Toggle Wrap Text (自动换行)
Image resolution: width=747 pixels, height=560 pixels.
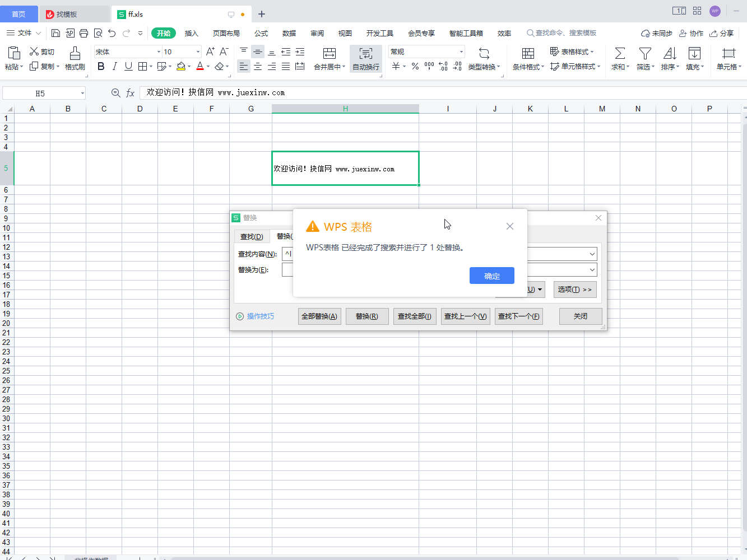coord(365,59)
